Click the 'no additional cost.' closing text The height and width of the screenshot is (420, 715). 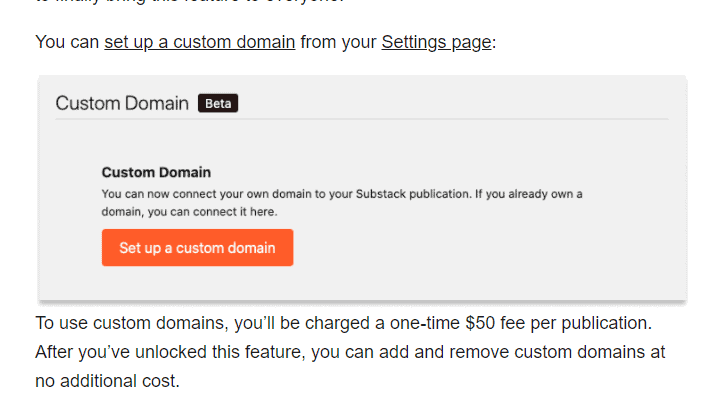coord(108,381)
